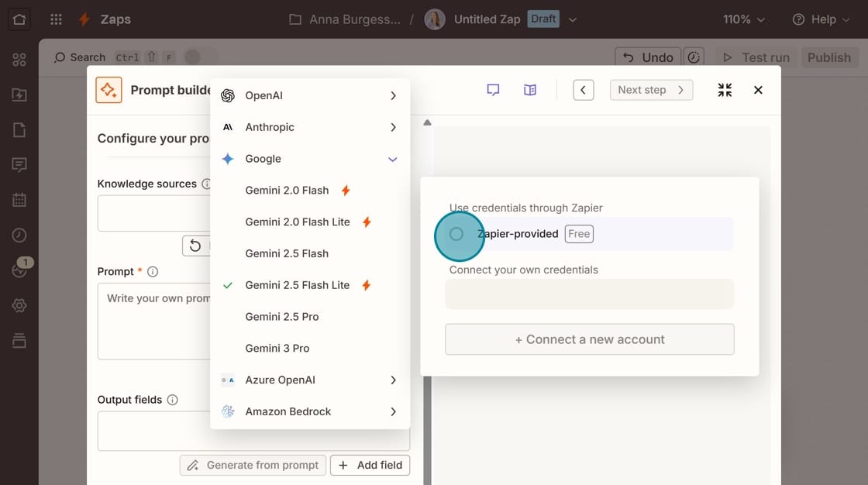868x485 pixels.
Task: Click the Write your own prompt text area
Action: click(154, 321)
